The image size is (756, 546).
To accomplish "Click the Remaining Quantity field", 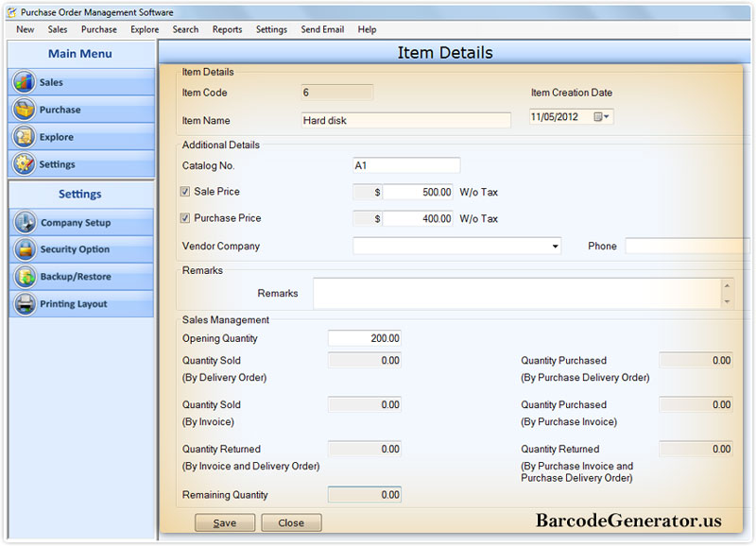I will (365, 495).
